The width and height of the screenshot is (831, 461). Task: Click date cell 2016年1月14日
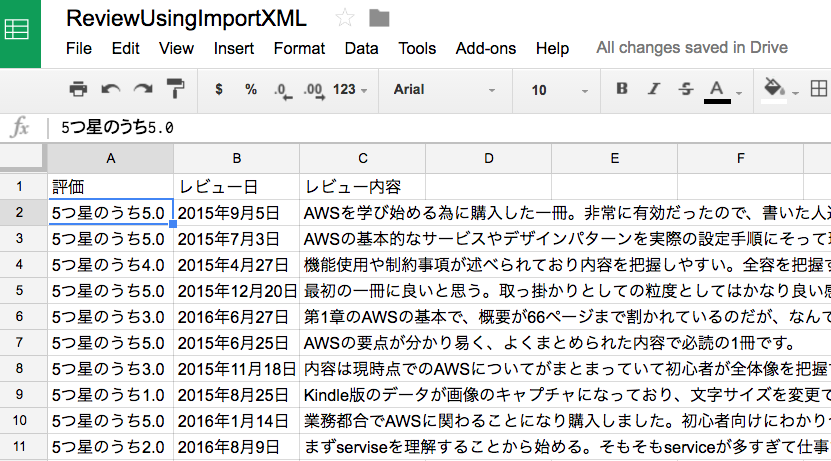click(236, 421)
